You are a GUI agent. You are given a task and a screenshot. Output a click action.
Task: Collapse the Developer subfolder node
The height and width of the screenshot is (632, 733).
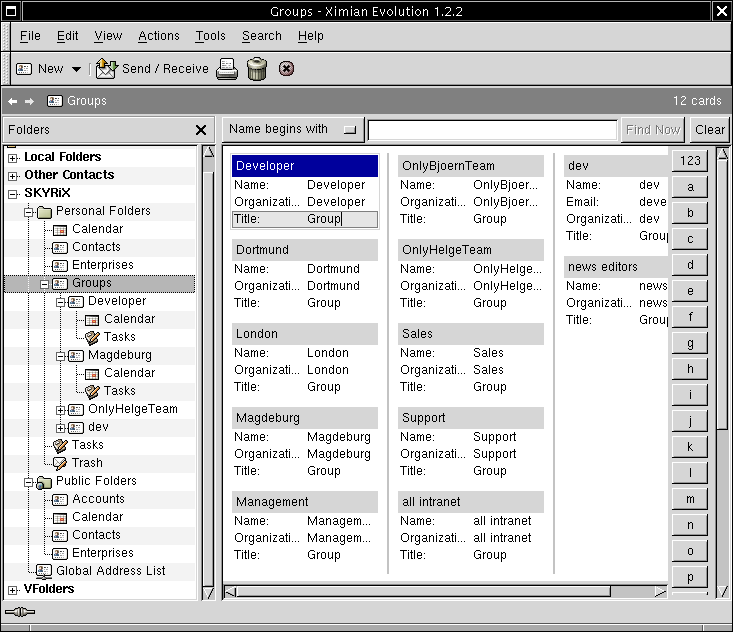(x=60, y=302)
